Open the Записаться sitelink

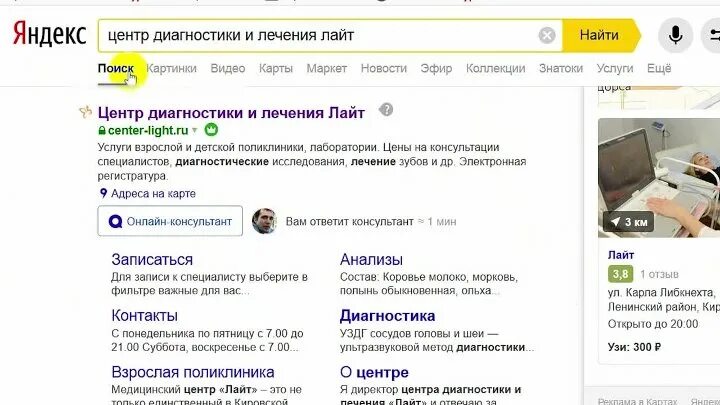pyautogui.click(x=152, y=259)
